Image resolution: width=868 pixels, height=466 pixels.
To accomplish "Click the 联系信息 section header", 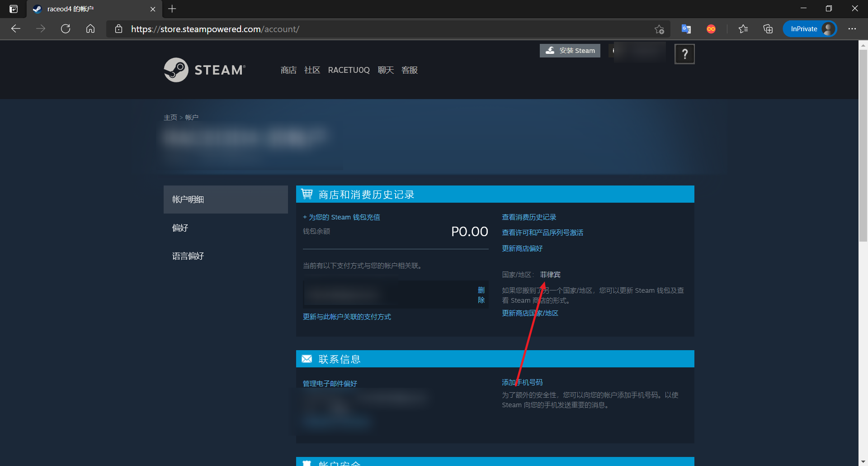I will 495,359.
